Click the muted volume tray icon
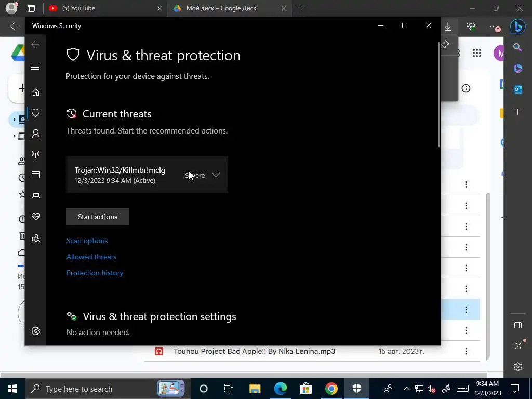The height and width of the screenshot is (399, 532). tap(432, 389)
